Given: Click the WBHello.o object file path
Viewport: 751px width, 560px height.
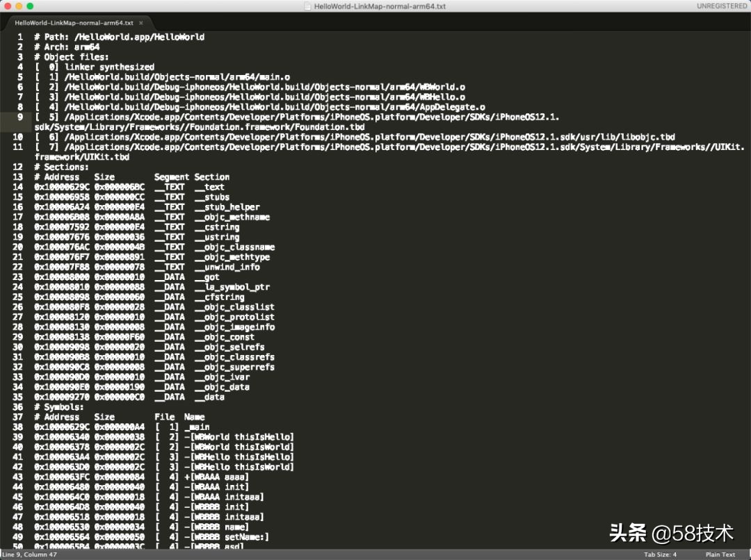Looking at the screenshot, I should pyautogui.click(x=265, y=97).
